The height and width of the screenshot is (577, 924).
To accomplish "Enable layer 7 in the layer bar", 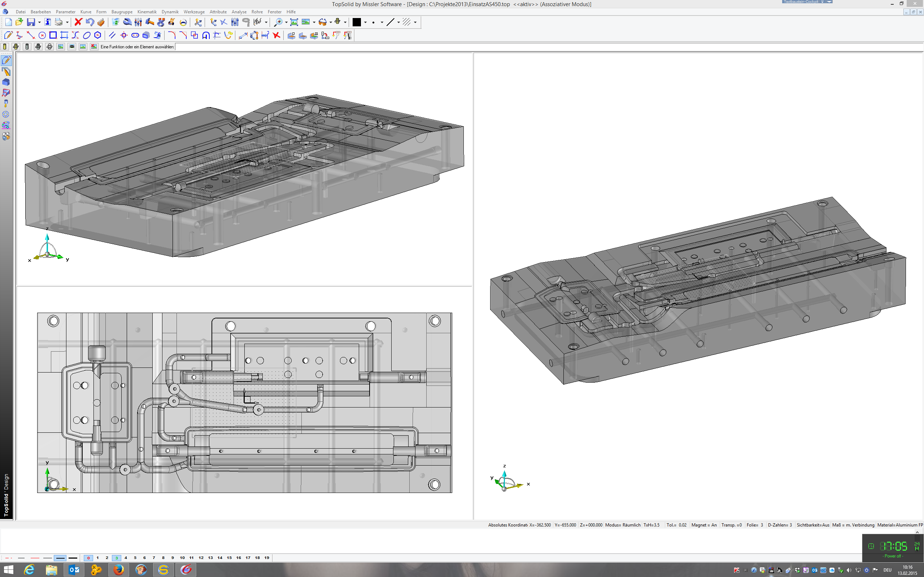I will click(154, 558).
